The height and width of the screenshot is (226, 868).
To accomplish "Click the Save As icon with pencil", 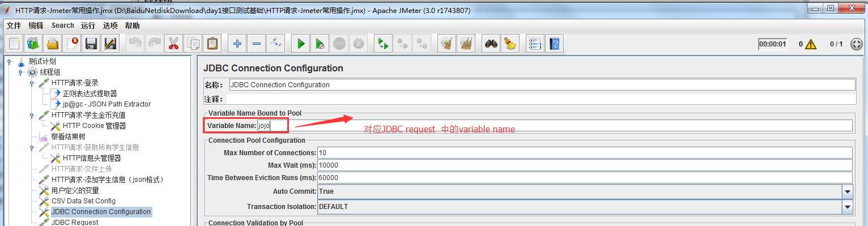I will (110, 44).
